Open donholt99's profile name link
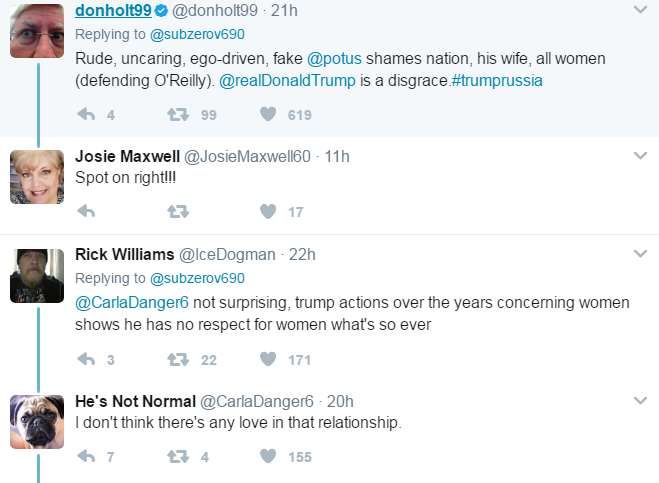This screenshot has width=659, height=483. [x=113, y=10]
